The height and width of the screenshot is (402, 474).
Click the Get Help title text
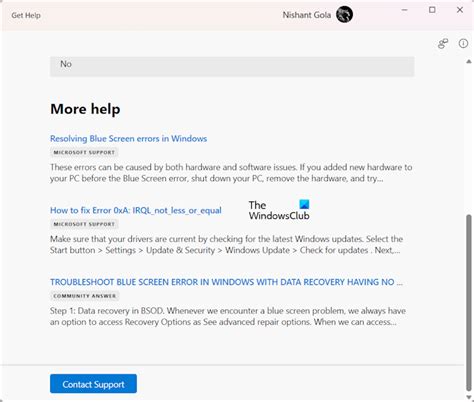coord(26,15)
